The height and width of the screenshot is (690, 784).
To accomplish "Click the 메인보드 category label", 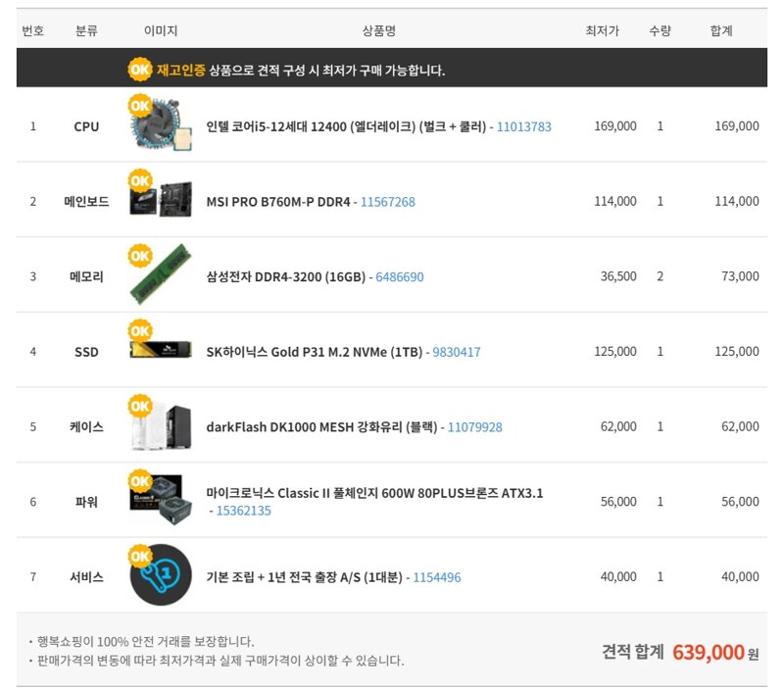I will (86, 202).
